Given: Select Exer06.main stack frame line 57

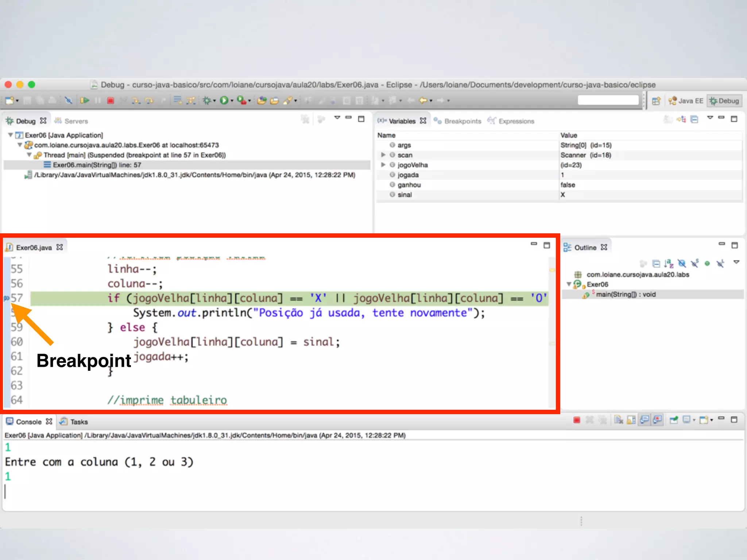Looking at the screenshot, I should (97, 165).
